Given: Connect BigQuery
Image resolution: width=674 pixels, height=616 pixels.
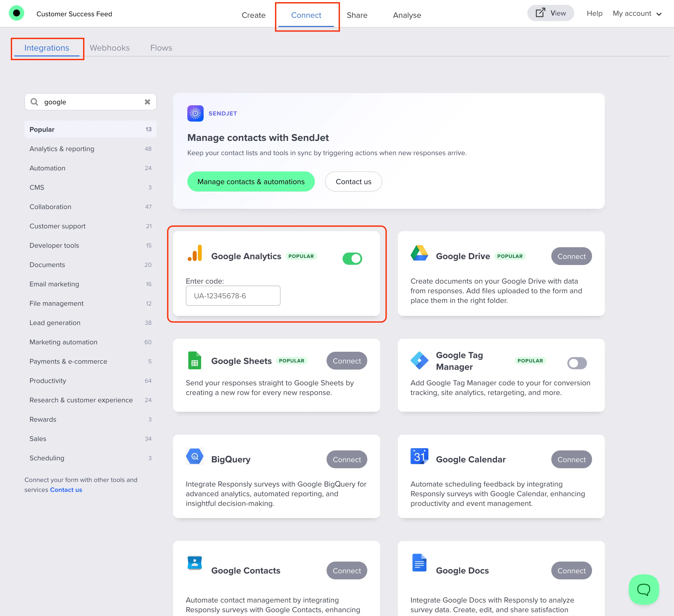Looking at the screenshot, I should [347, 459].
